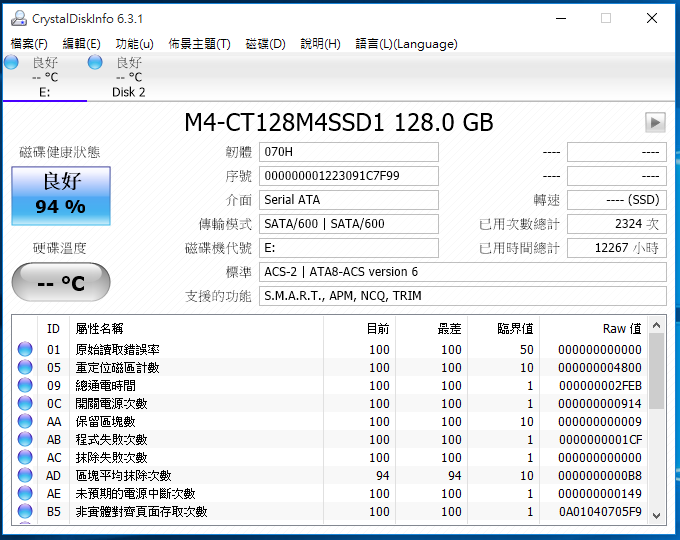Click status orb for attribute AD 區塊平均抹除次數
Screen dimensions: 680x540
25,475
